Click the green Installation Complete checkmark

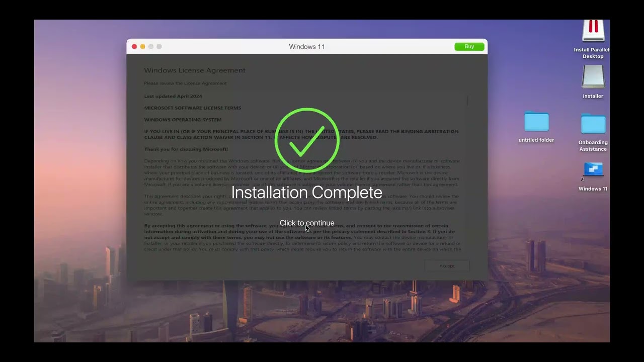307,140
